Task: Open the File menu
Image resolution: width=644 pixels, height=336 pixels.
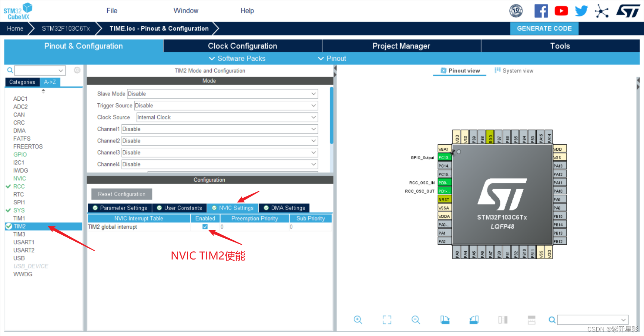Action: point(112,11)
